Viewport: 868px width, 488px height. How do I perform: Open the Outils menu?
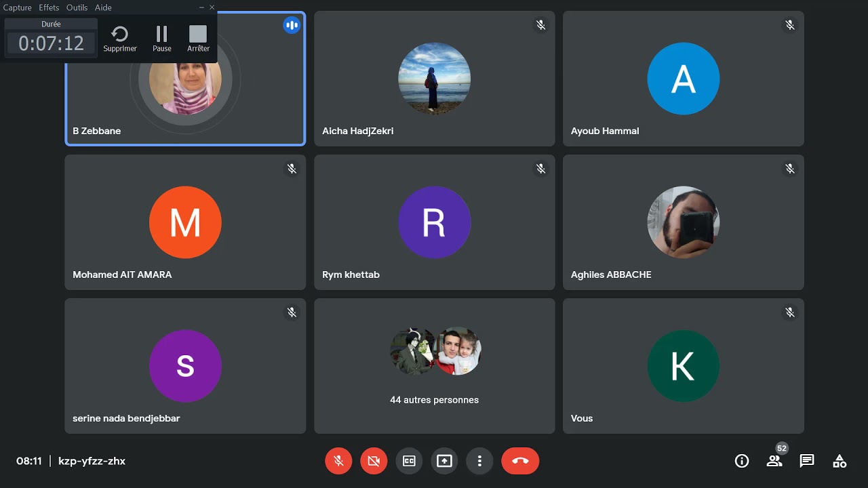[77, 7]
